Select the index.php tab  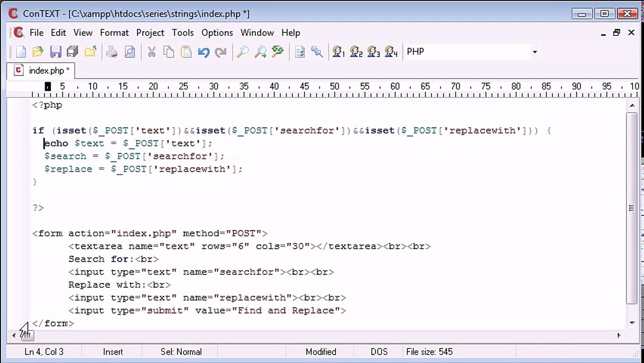42,71
